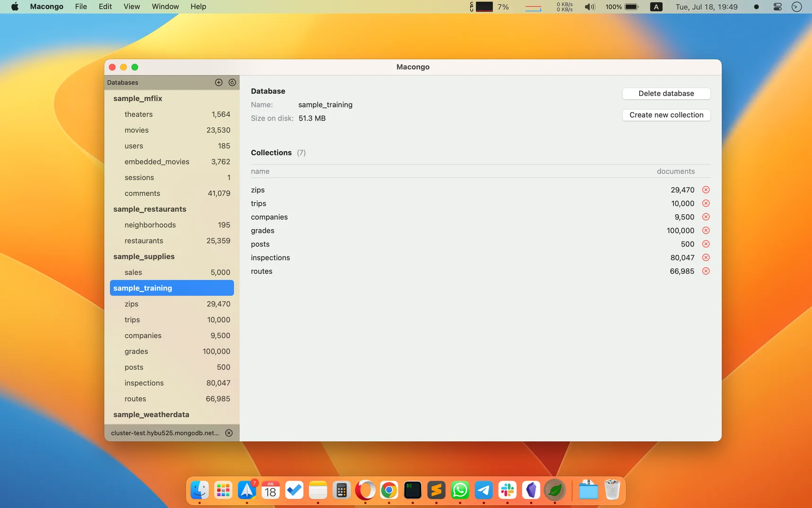Click the input source 'A' menu bar icon
Viewport: 812px width, 508px height.
656,7
